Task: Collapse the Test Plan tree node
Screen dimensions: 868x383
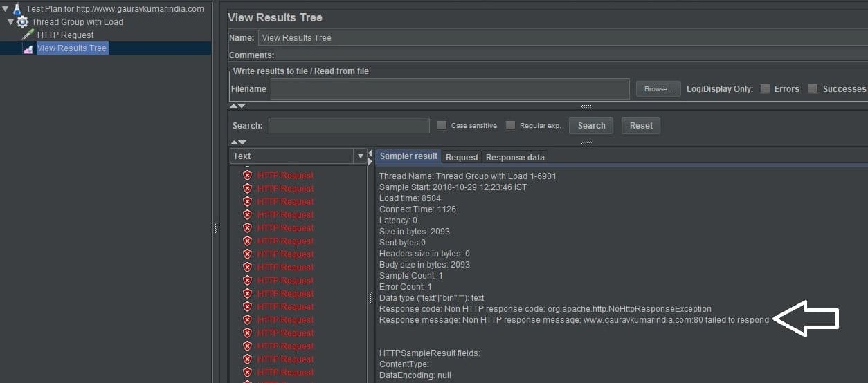Action: (6, 9)
